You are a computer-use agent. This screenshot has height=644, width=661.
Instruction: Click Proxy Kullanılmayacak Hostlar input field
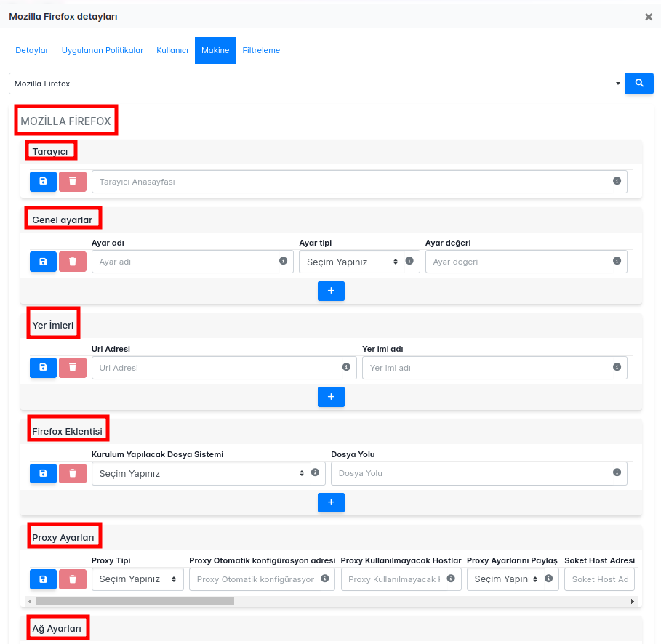tap(401, 579)
